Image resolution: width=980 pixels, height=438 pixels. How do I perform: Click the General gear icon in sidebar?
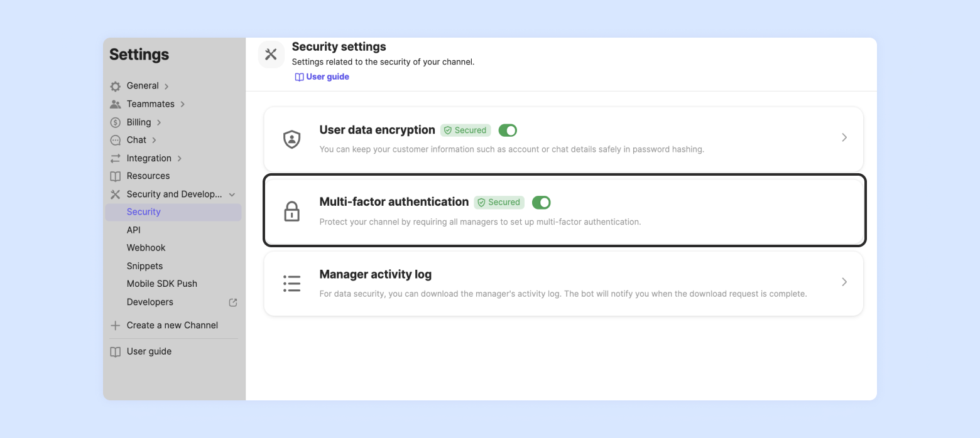click(x=116, y=86)
